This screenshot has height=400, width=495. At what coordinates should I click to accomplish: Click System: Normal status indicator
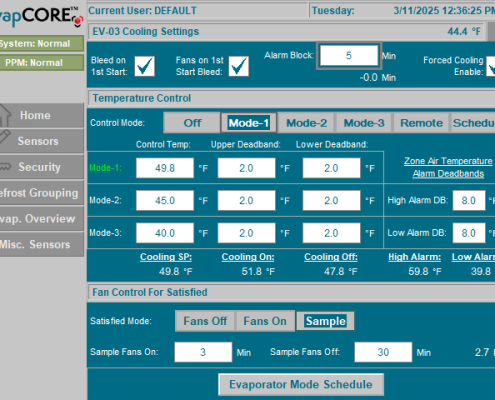tap(42, 43)
